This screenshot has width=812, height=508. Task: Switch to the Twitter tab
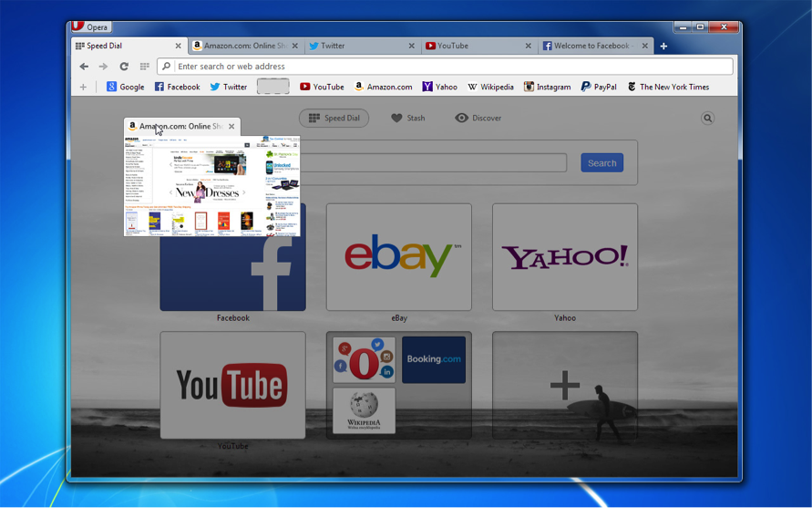362,46
